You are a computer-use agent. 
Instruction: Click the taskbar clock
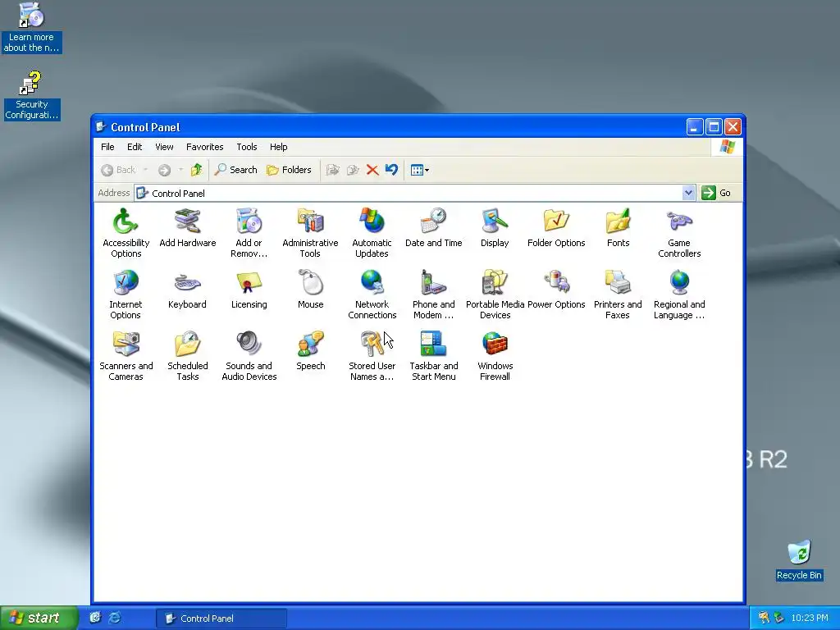coord(810,618)
